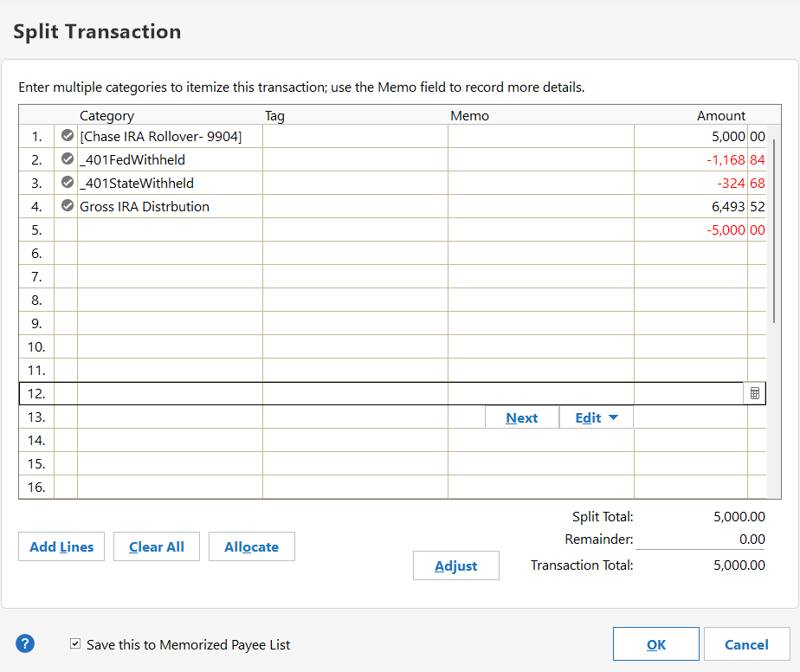800x672 pixels.
Task: Click the Memo field in row 12
Action: coord(541,393)
